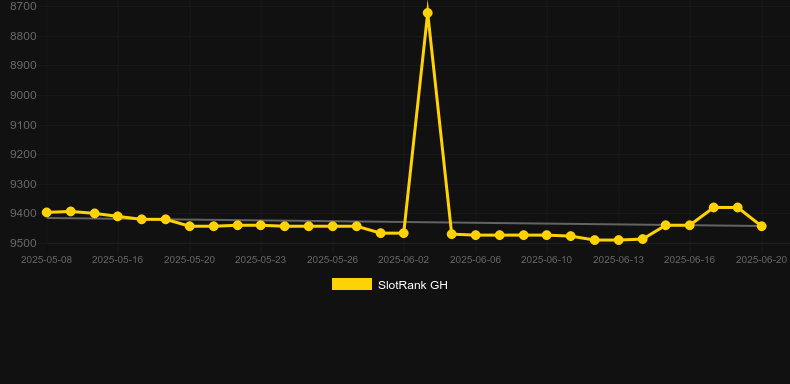Click the 9500 label on the y-axis
This screenshot has width=790, height=384.
pos(23,243)
